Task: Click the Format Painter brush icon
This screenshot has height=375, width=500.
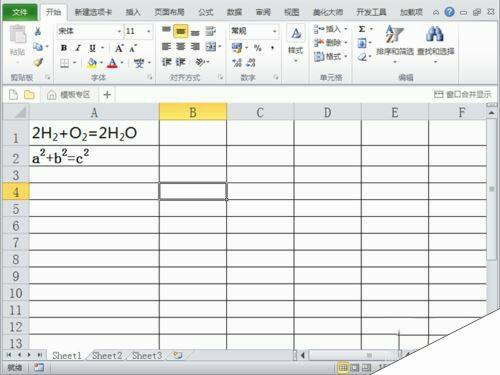Action: (38, 62)
